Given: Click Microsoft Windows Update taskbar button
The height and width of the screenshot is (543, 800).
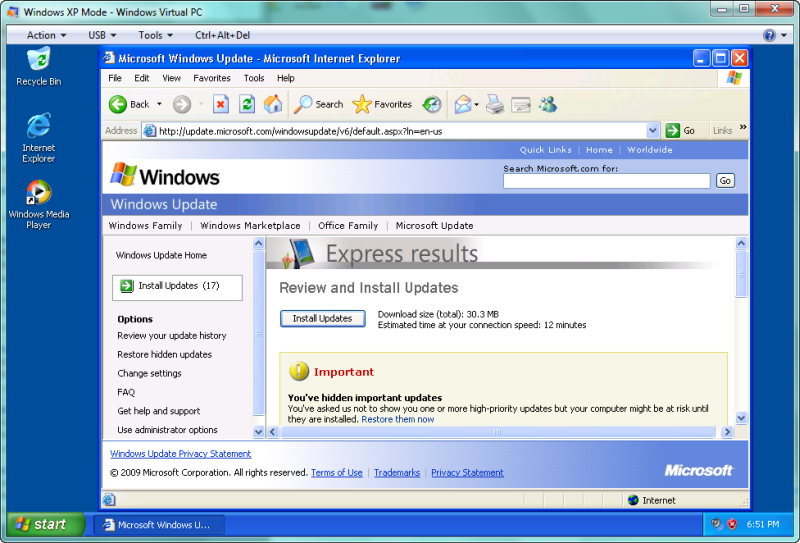Looking at the screenshot, I should tap(159, 525).
